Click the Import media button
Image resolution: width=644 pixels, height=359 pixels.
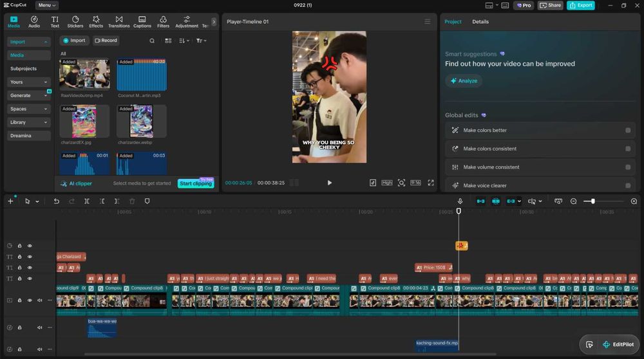(x=74, y=40)
